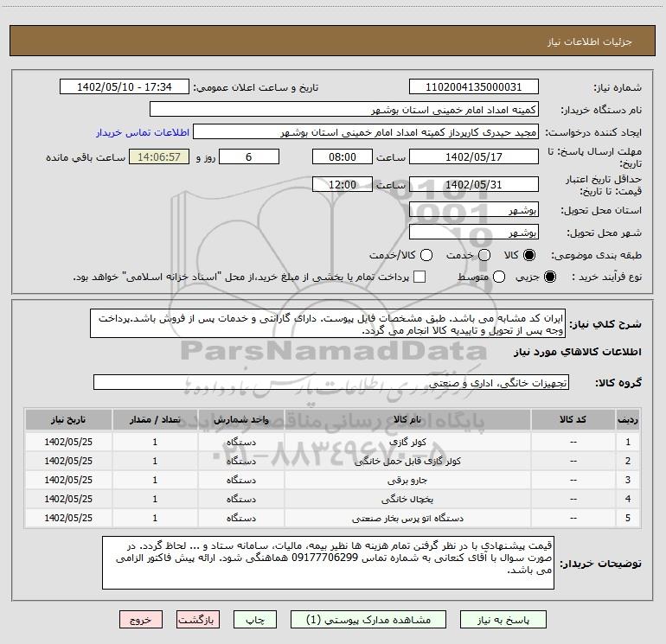The height and width of the screenshot is (644, 666).
Task: Toggle the اسناد خزانه اسلامی payment checkbox
Action: click(419, 277)
